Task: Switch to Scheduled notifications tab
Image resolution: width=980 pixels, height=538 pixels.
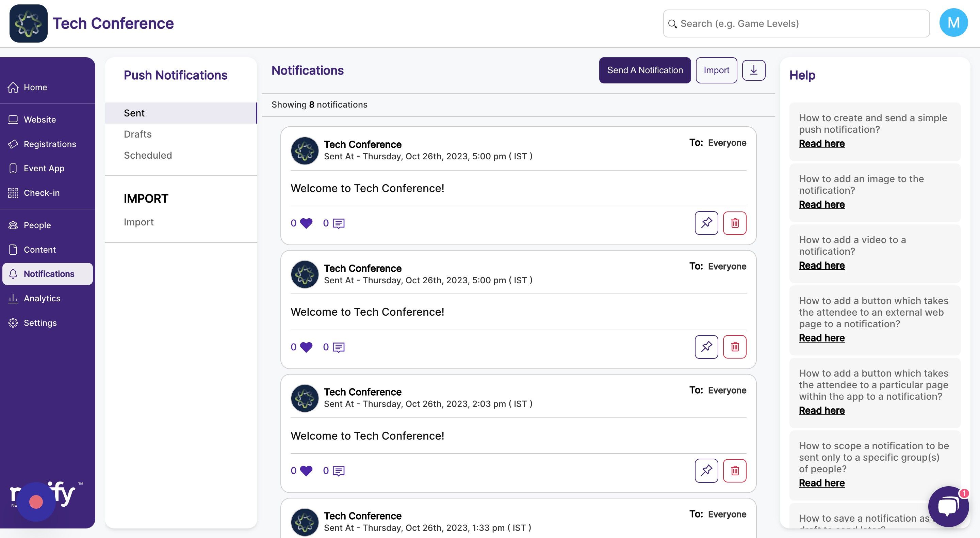Action: [x=148, y=155]
